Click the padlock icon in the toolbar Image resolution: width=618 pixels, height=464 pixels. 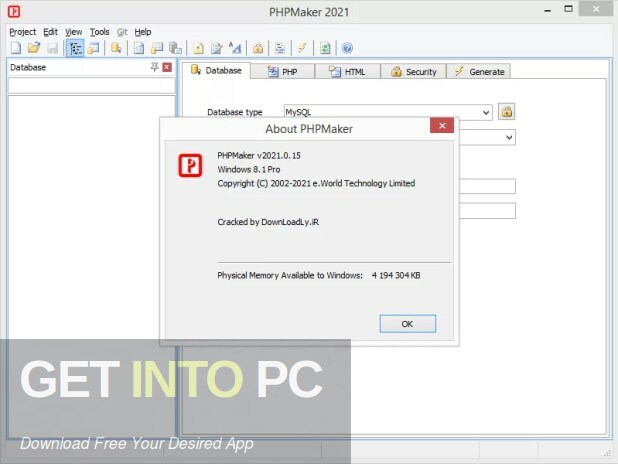pyautogui.click(x=258, y=48)
